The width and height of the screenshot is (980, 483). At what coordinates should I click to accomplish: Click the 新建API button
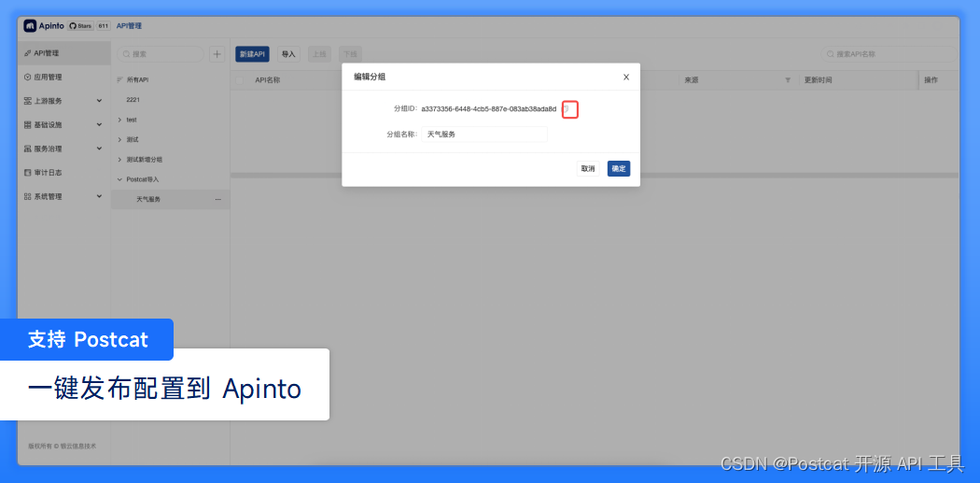point(253,54)
